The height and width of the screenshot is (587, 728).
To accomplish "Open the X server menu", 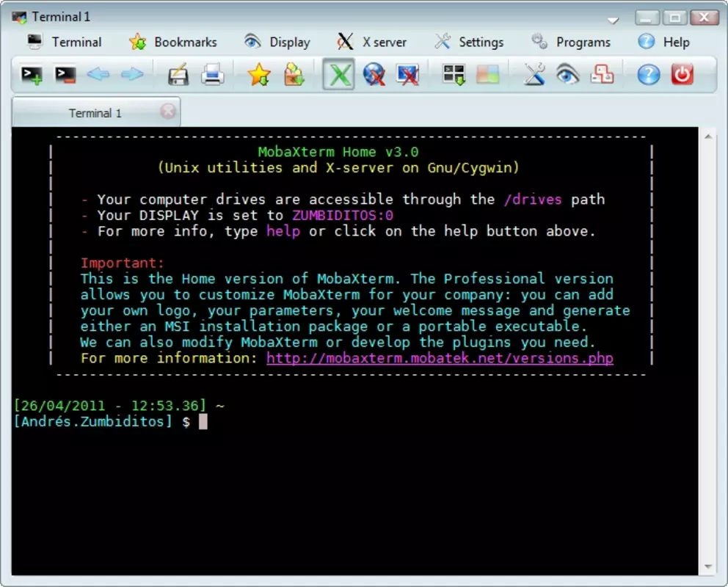I will tap(372, 43).
